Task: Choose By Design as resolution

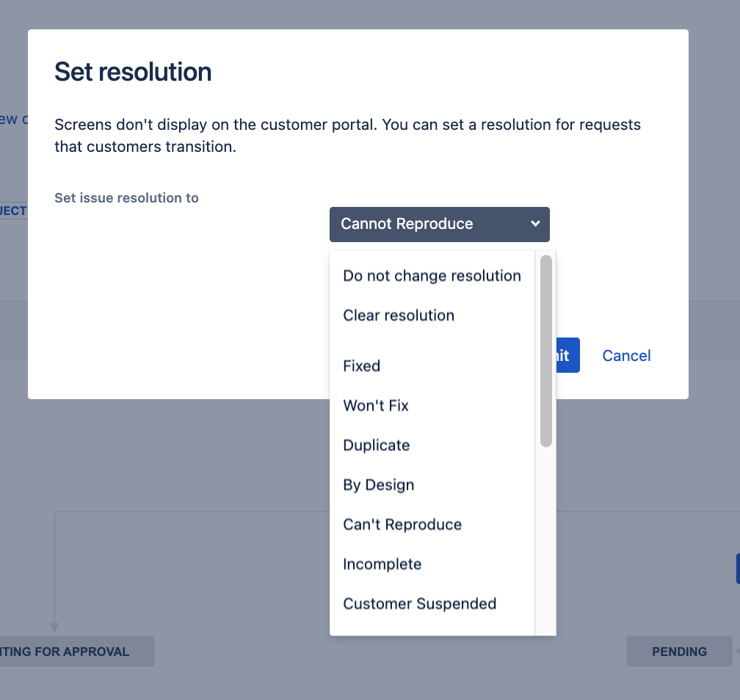Action: (378, 484)
